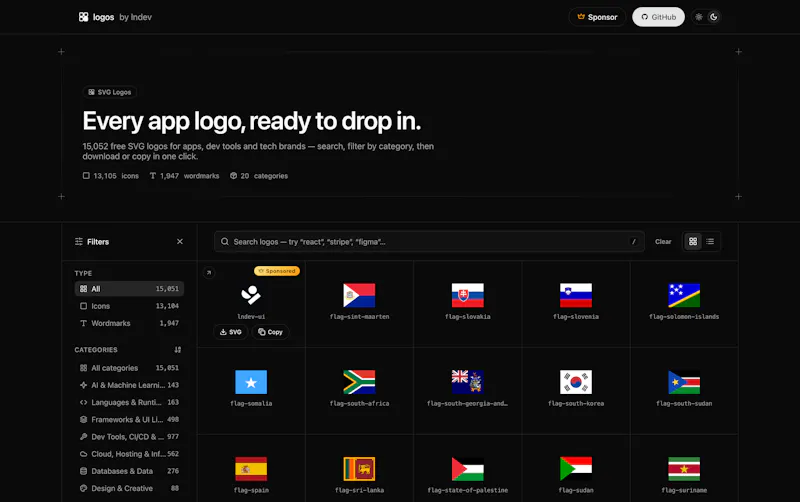Toggle categories sort order icon
The height and width of the screenshot is (502, 800).
pos(178,349)
